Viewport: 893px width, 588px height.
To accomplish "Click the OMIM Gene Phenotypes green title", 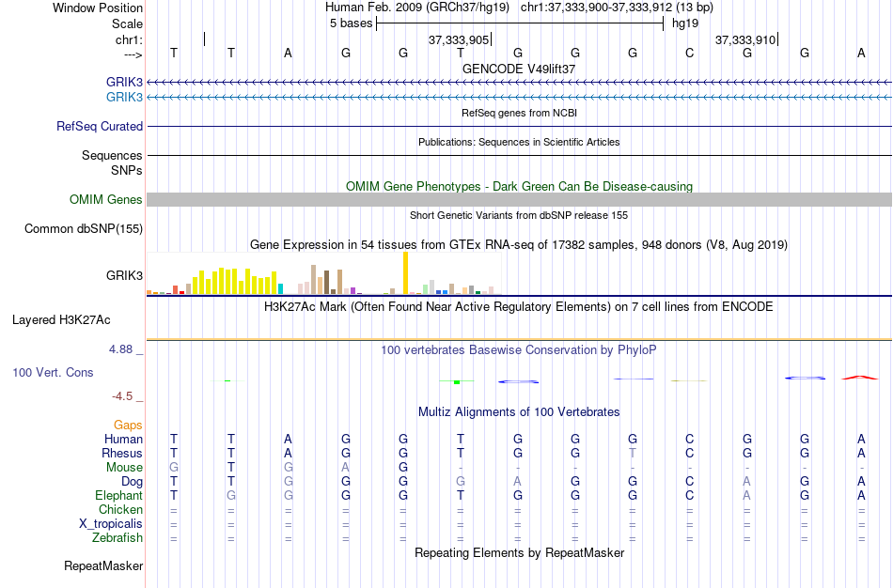I will click(x=519, y=187).
